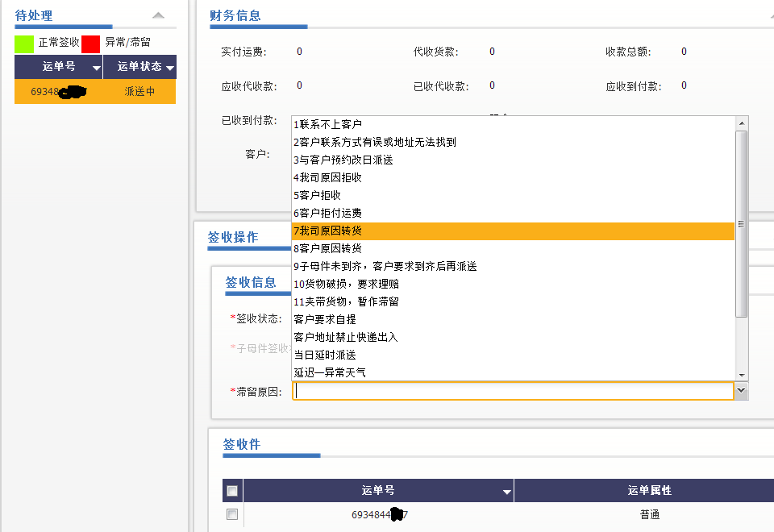Check the select-all checkbox in the 签收件 header
This screenshot has width=774, height=532.
(x=232, y=491)
